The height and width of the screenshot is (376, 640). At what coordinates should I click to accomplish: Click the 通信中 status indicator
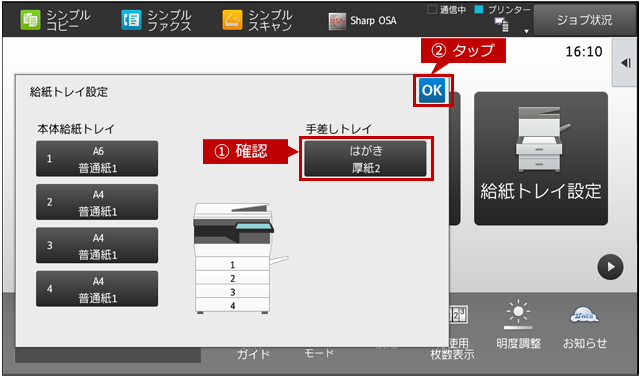(x=447, y=10)
